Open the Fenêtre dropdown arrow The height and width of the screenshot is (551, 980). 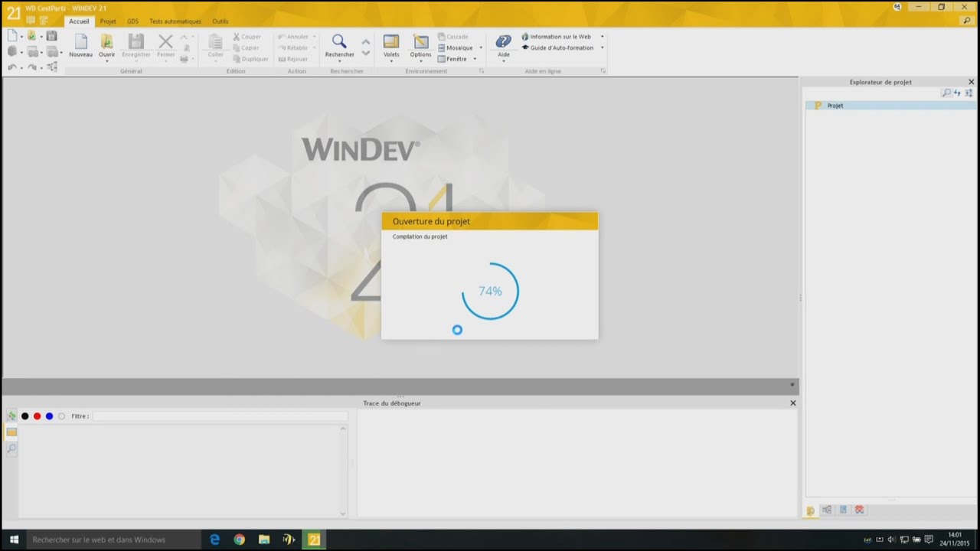click(475, 59)
